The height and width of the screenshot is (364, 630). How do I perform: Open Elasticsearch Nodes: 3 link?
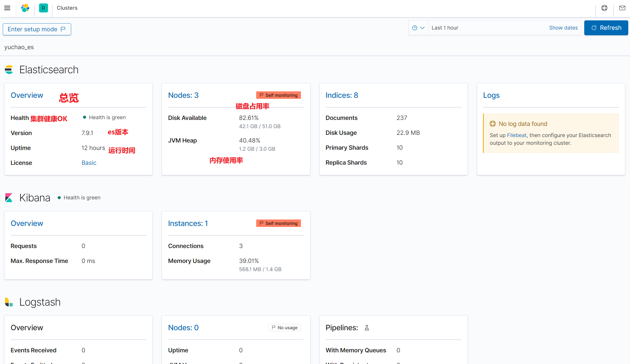pos(183,95)
